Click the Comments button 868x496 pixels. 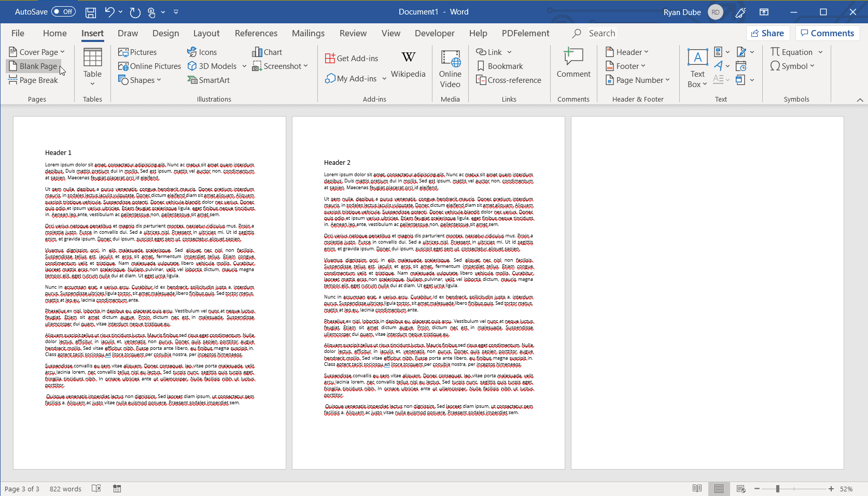tap(828, 33)
